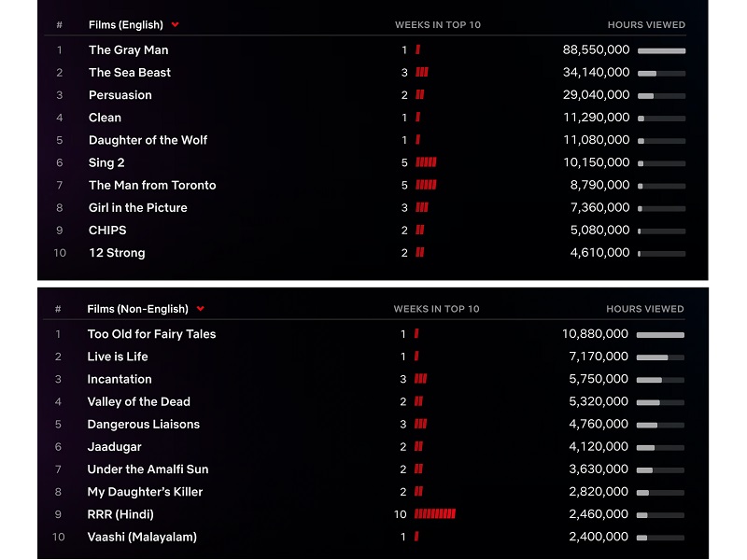
Task: Click the Persuasion film title
Action: coord(120,95)
